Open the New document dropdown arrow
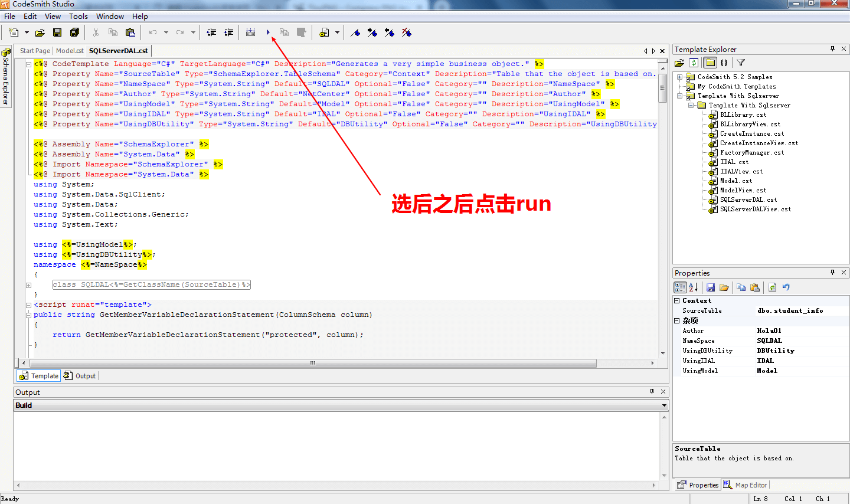This screenshot has width=850, height=504. [27, 32]
